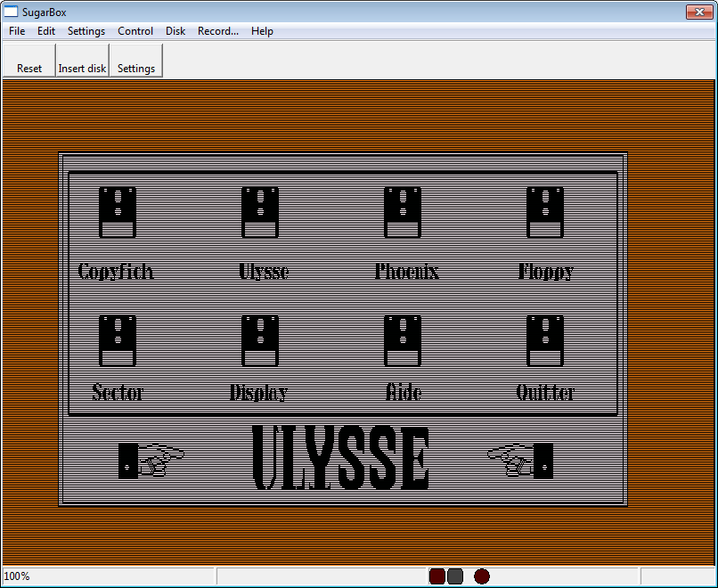Viewport: 718px width, 588px height.
Task: Open the Edit menu
Action: coord(46,31)
